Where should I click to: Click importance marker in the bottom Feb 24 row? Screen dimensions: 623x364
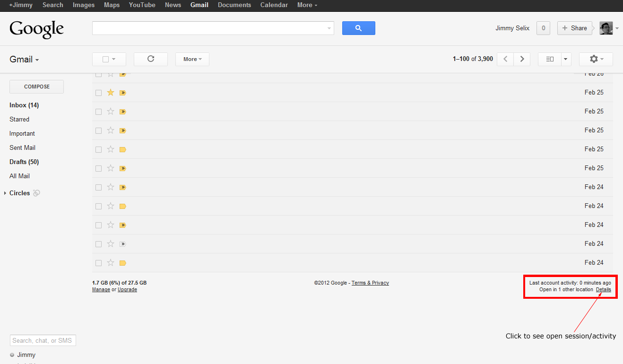(123, 263)
